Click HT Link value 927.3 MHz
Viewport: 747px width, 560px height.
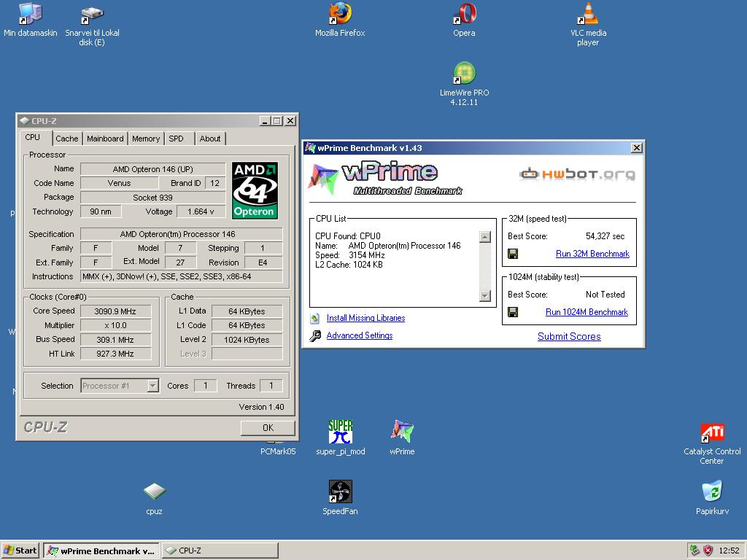[x=115, y=354]
